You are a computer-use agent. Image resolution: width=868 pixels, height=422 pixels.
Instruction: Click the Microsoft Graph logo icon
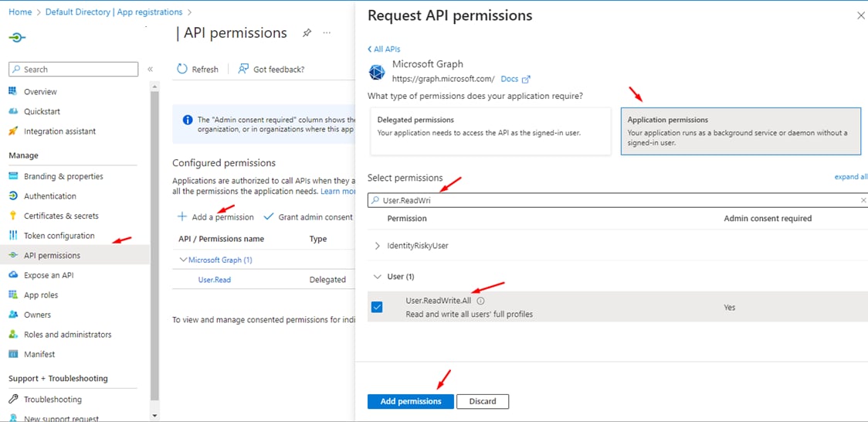[376, 73]
